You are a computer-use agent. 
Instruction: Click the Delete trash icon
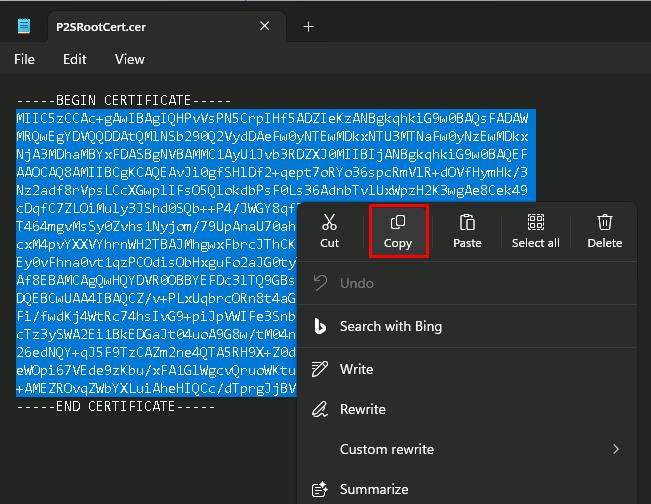[x=604, y=222]
